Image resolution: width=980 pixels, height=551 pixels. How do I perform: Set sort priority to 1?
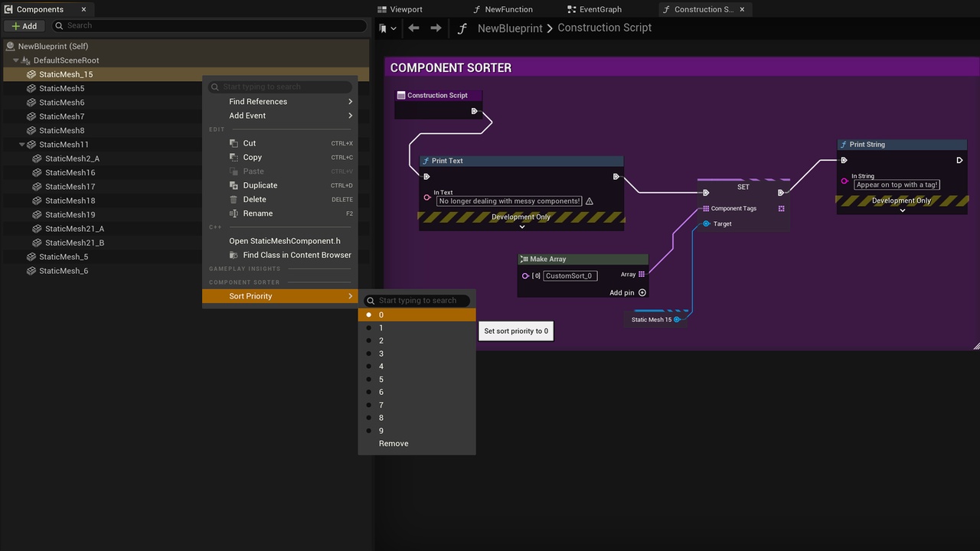(x=417, y=328)
